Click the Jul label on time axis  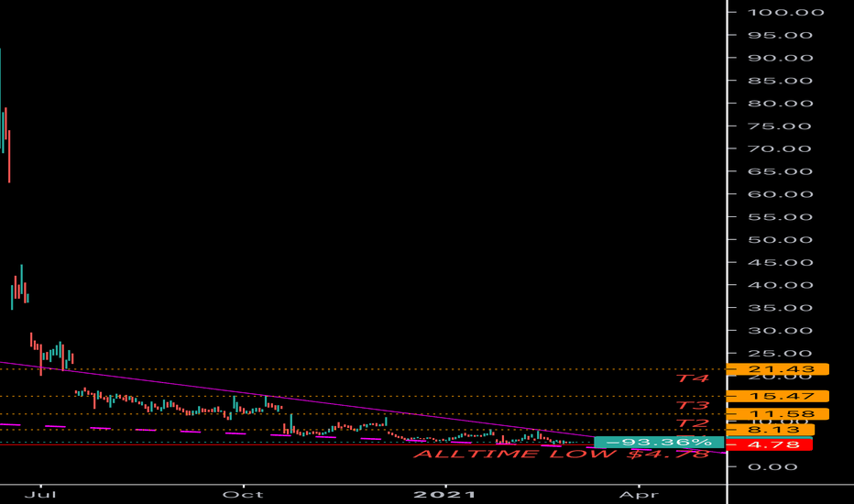coord(41,494)
